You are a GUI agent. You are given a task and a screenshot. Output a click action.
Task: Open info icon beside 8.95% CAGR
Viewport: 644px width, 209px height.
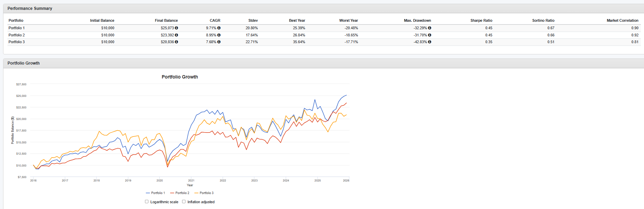[x=219, y=35]
